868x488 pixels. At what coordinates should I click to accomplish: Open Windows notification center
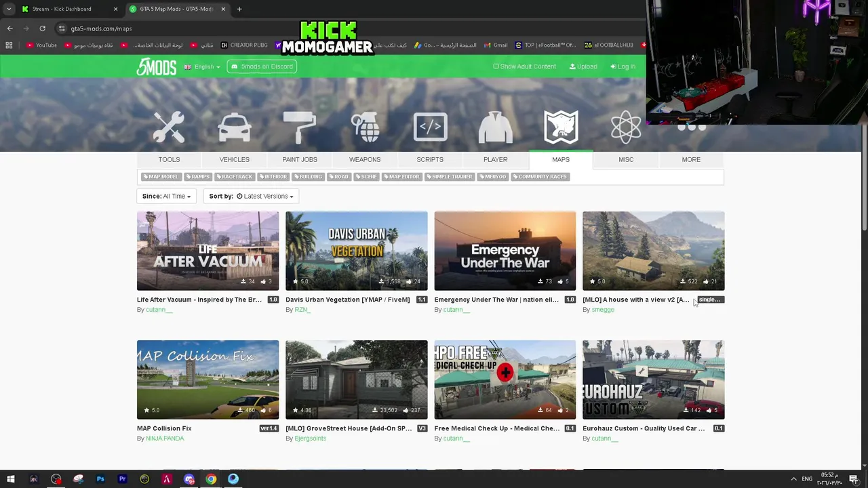coord(854,479)
